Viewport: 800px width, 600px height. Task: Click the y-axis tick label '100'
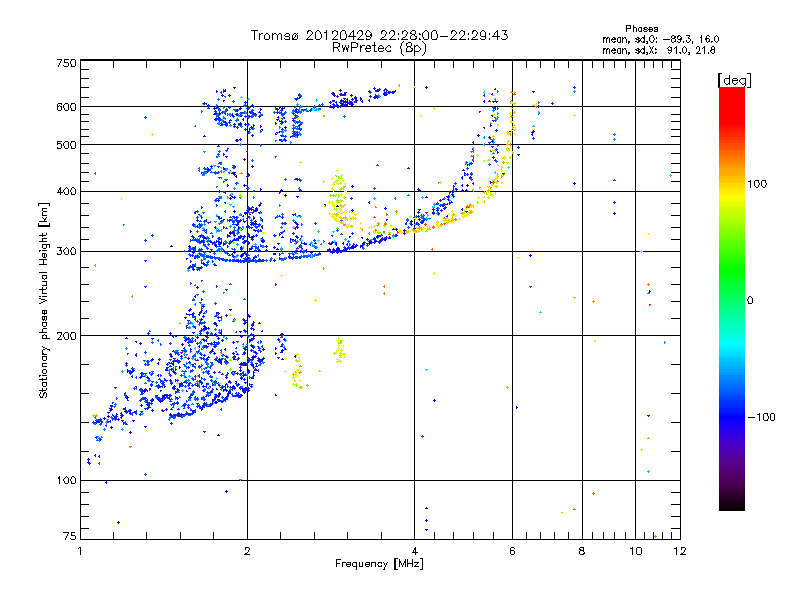click(67, 481)
